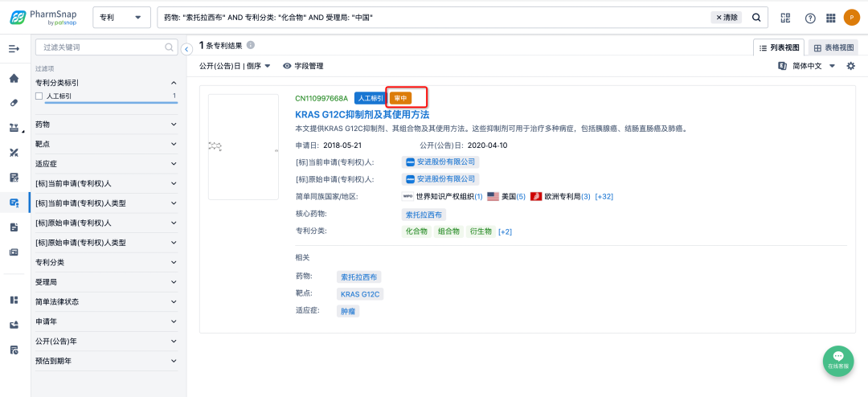This screenshot has height=397, width=868.
Task: Click the magnifier search icon in query bar
Action: tap(756, 18)
